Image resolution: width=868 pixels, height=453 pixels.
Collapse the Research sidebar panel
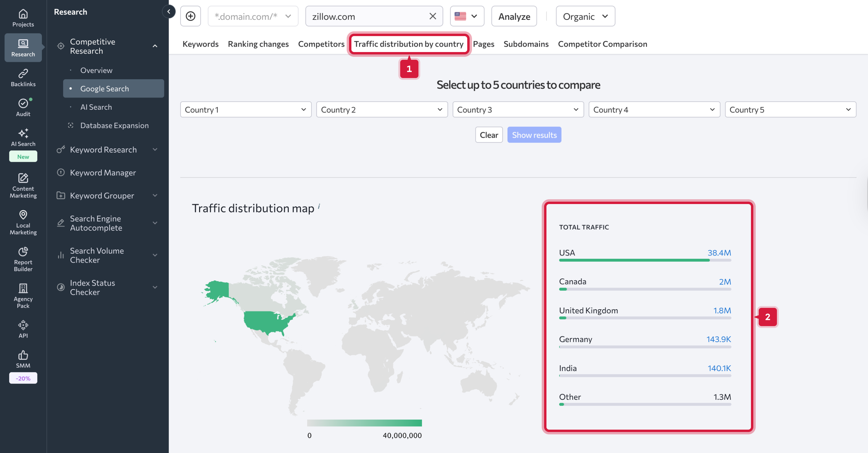(x=168, y=12)
